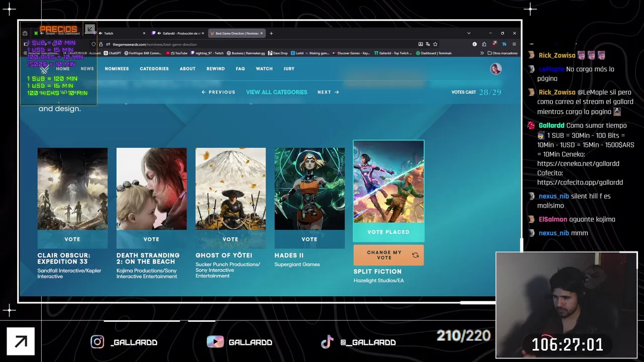Screen dimensions: 644x362
Task: Click the Clair Obscur cover art thumbnail
Action: [x=72, y=189]
